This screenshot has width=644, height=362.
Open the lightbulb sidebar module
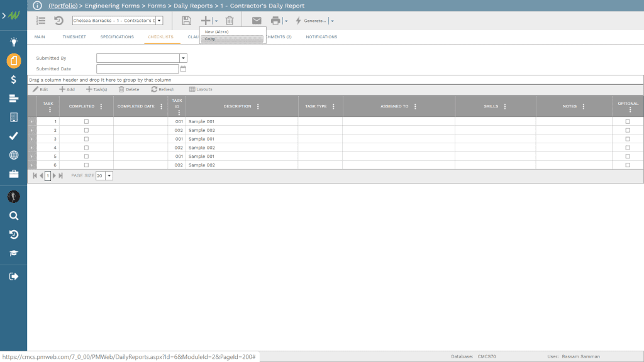coord(14,41)
